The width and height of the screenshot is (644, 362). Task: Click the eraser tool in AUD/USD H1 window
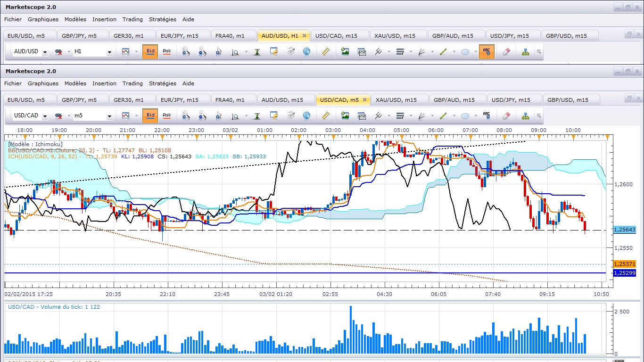506,51
